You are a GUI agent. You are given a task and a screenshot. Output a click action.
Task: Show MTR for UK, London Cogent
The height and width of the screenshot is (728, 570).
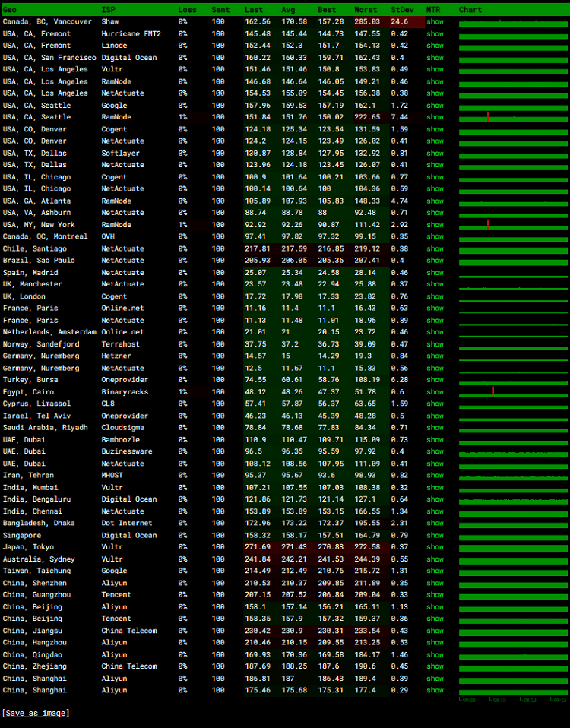click(435, 296)
